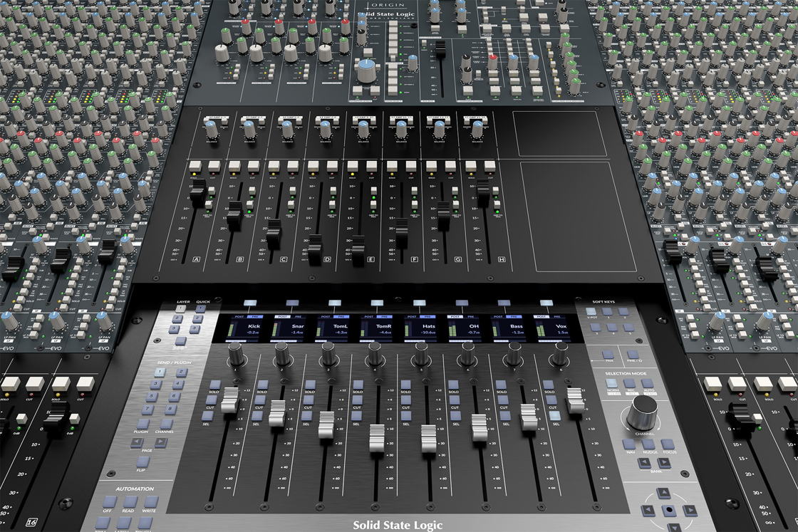Go to next PAGE with right arrow
This screenshot has height=532, width=798.
pyautogui.click(x=161, y=442)
